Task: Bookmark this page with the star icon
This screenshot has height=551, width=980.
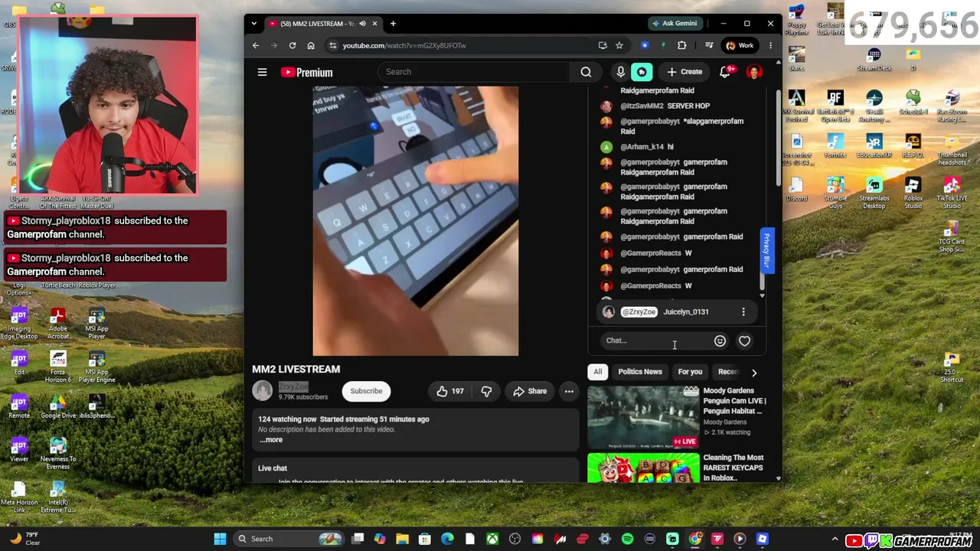Action: pyautogui.click(x=619, y=45)
